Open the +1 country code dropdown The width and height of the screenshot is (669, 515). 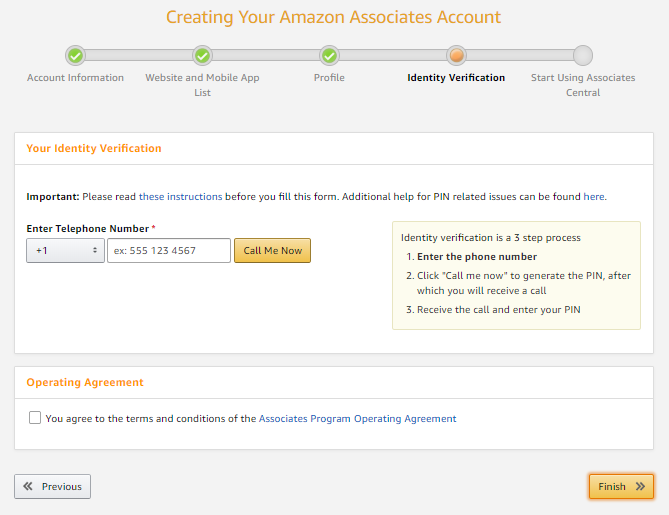tap(65, 250)
